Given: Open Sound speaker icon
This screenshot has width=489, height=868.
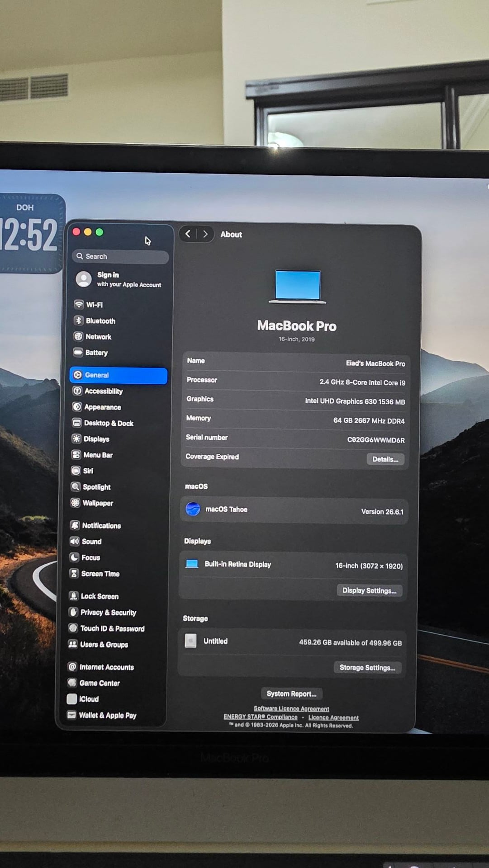Looking at the screenshot, I should (74, 541).
